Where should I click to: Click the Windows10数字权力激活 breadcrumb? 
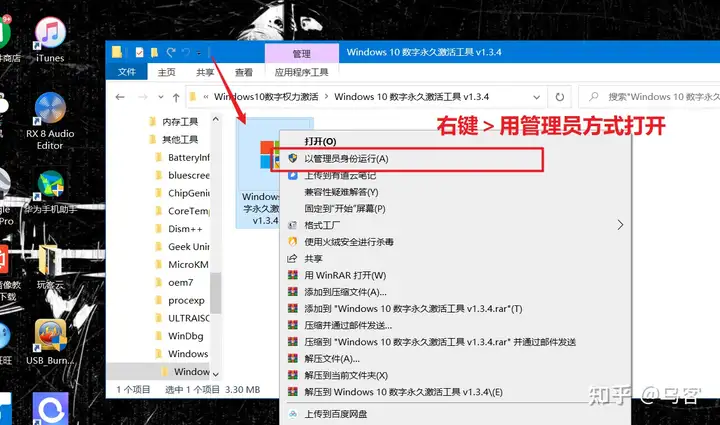tap(266, 97)
